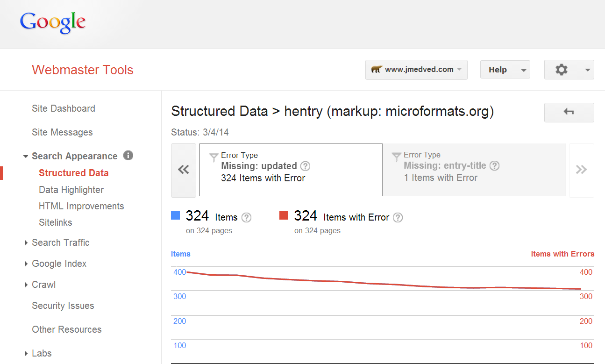605x364 pixels.
Task: Open the Help dropdown menu
Action: click(x=505, y=70)
